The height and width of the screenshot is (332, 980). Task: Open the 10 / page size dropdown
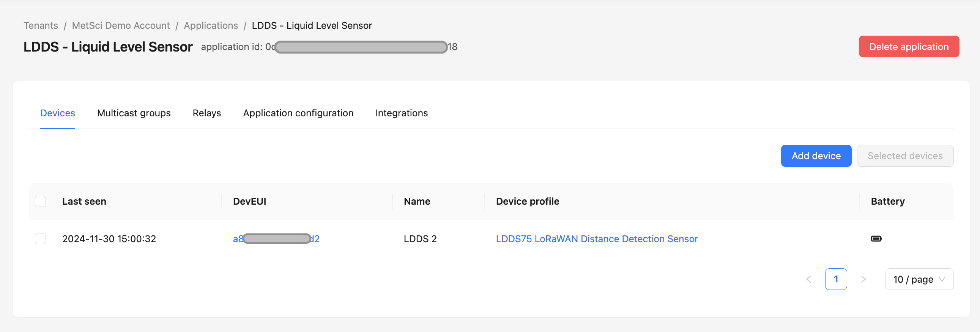[919, 279]
